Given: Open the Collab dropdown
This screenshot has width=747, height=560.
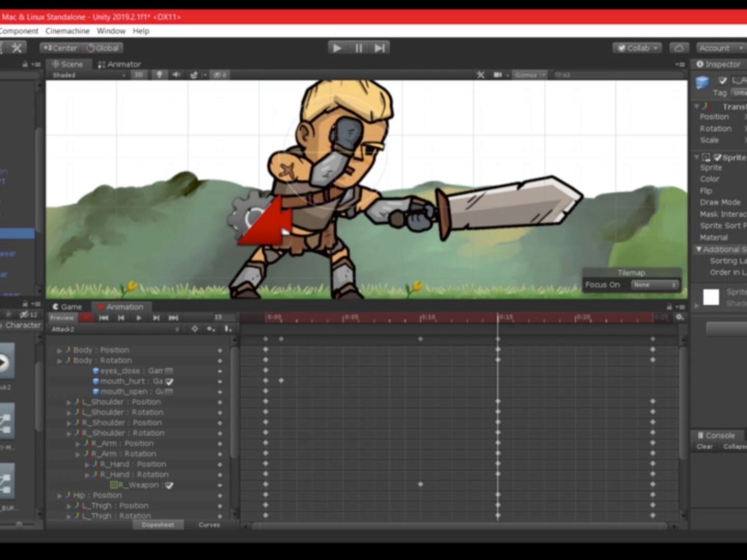Looking at the screenshot, I should [x=637, y=48].
